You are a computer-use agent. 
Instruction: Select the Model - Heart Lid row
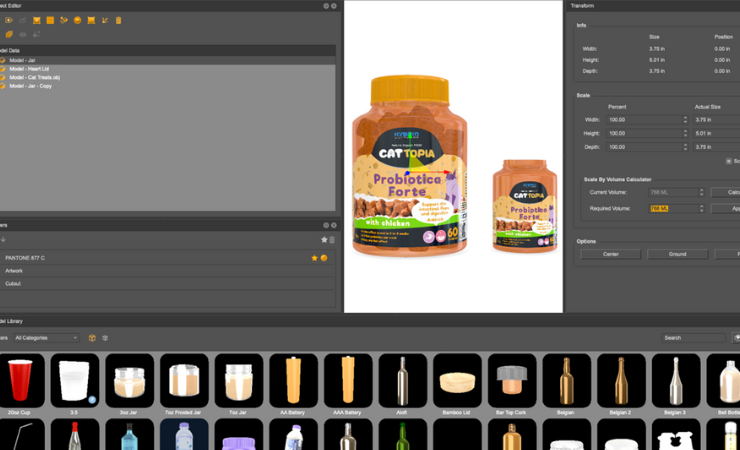168,69
